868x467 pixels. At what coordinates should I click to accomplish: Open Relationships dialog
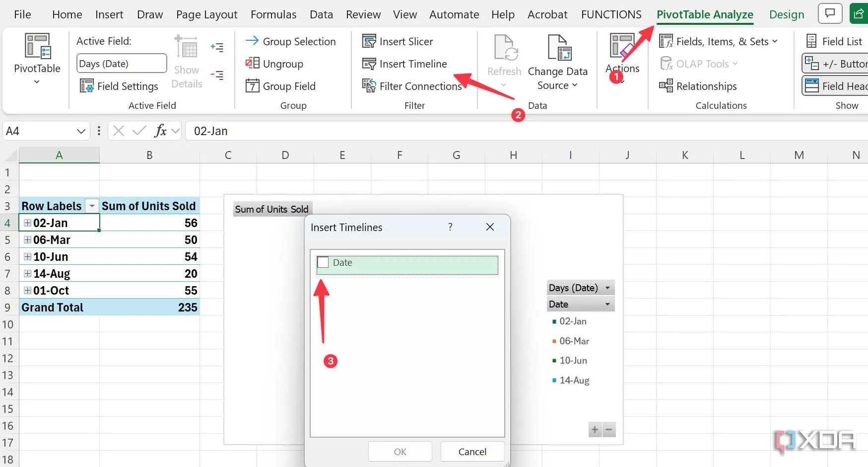point(698,86)
